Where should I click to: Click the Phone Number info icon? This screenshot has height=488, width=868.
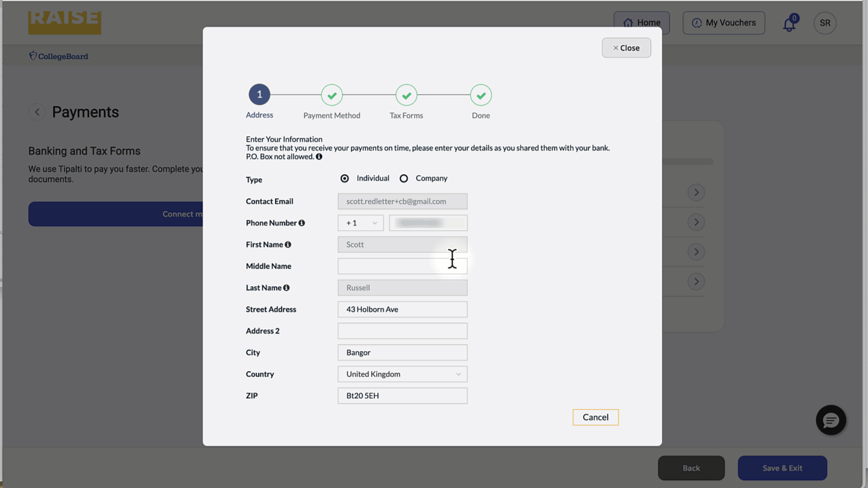coord(302,223)
